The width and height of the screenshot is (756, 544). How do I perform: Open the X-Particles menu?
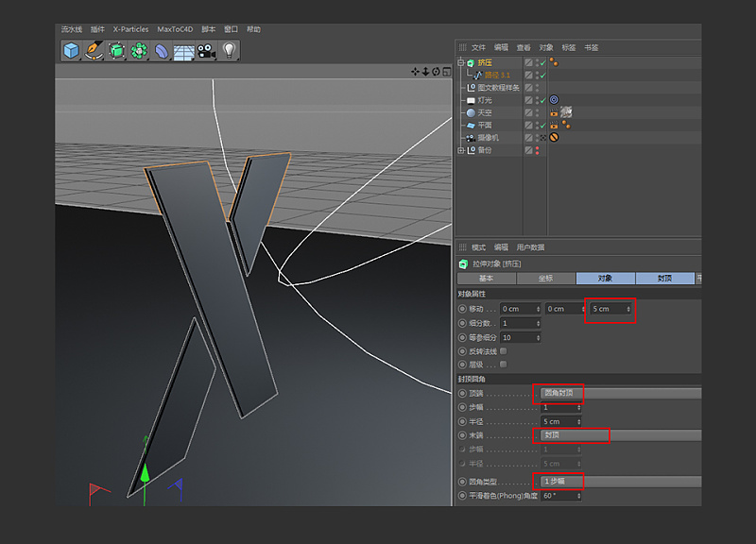(x=130, y=29)
